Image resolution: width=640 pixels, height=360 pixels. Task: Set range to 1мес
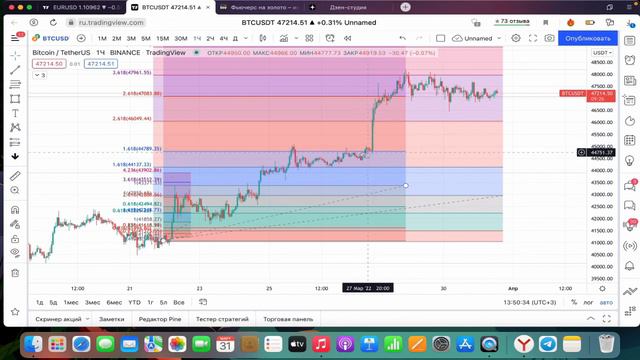click(x=71, y=302)
